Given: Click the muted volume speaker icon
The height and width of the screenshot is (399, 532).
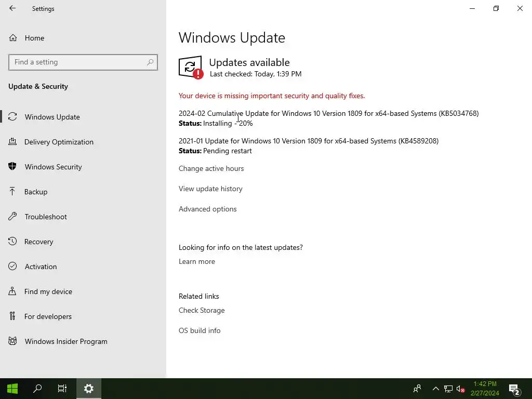Looking at the screenshot, I should (460, 389).
